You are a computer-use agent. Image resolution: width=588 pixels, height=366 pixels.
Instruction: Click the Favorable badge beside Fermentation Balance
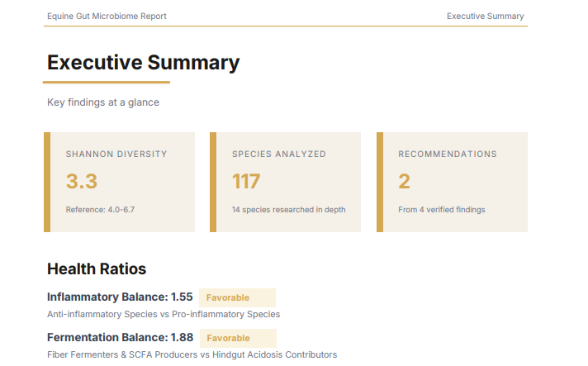(x=238, y=338)
